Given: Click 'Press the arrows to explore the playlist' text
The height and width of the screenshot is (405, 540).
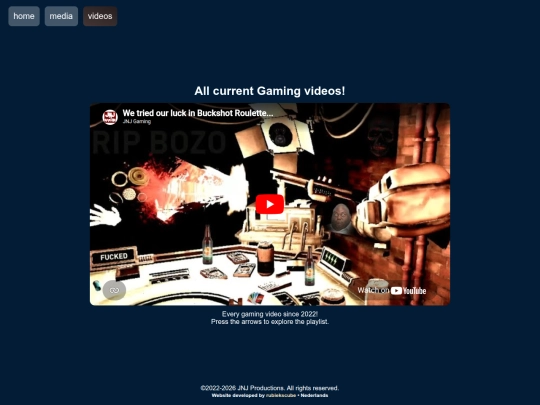Looking at the screenshot, I should (270, 322).
